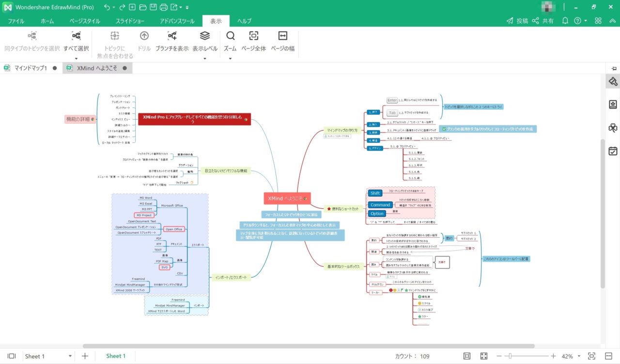Click the fit width icon at the status bar's right end
Viewport: 620px width, 364px height.
(x=607, y=356)
